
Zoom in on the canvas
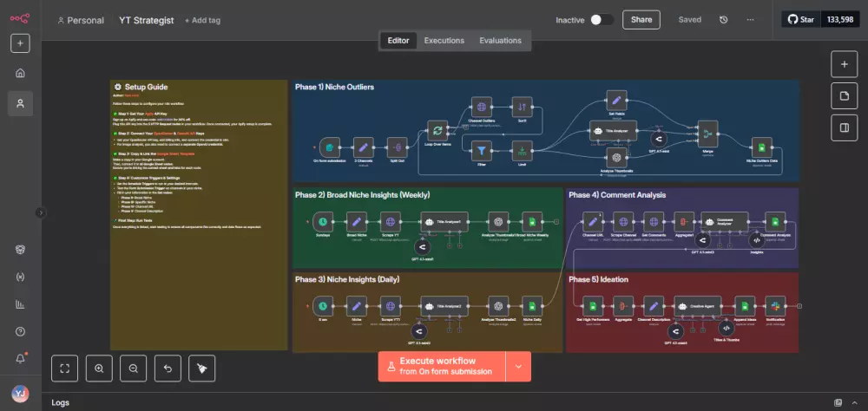pyautogui.click(x=99, y=369)
